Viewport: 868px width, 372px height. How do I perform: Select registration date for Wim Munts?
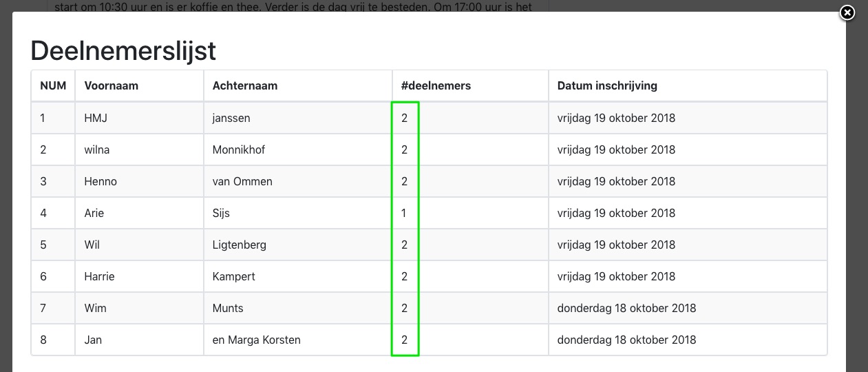pos(688,308)
